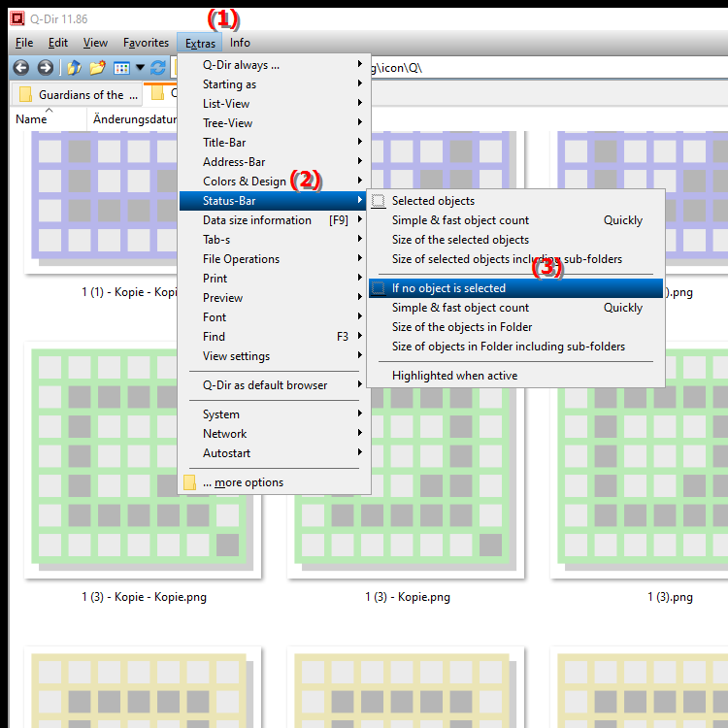Open Data size information [F9] submenu
The height and width of the screenshot is (728, 728).
pyautogui.click(x=274, y=220)
